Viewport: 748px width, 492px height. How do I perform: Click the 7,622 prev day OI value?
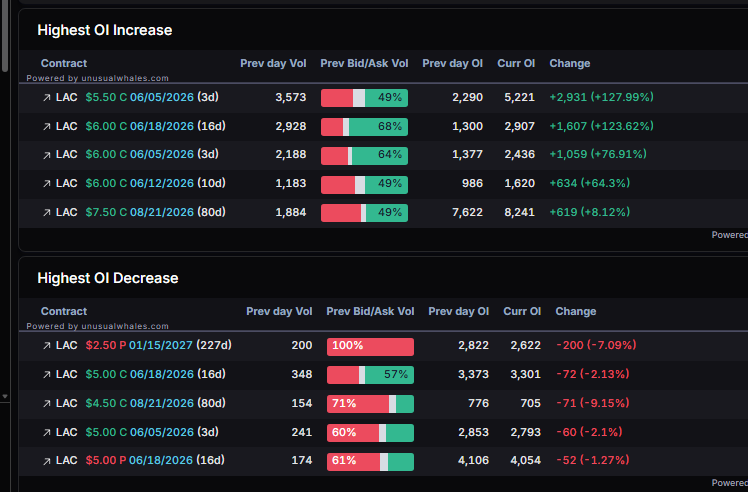pos(468,213)
